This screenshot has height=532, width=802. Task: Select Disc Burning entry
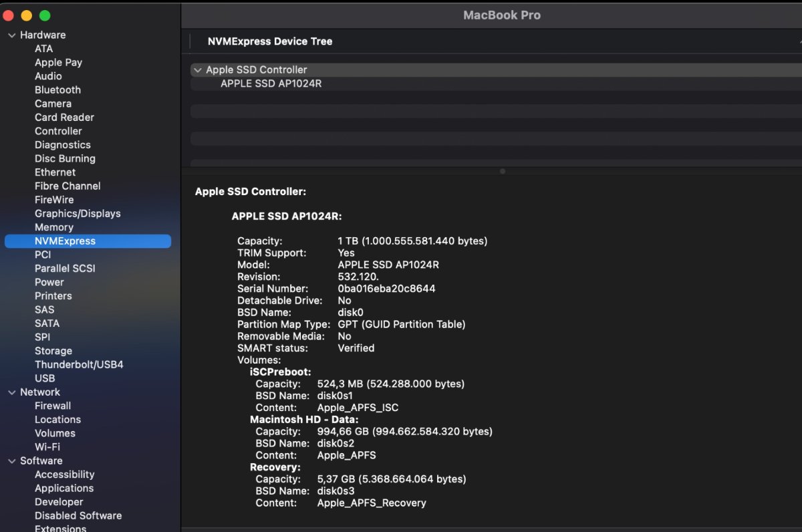tap(65, 158)
